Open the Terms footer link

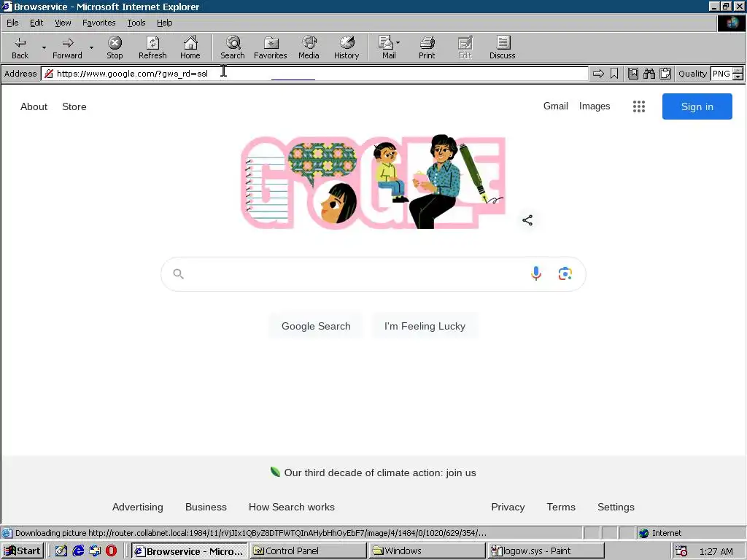point(561,507)
